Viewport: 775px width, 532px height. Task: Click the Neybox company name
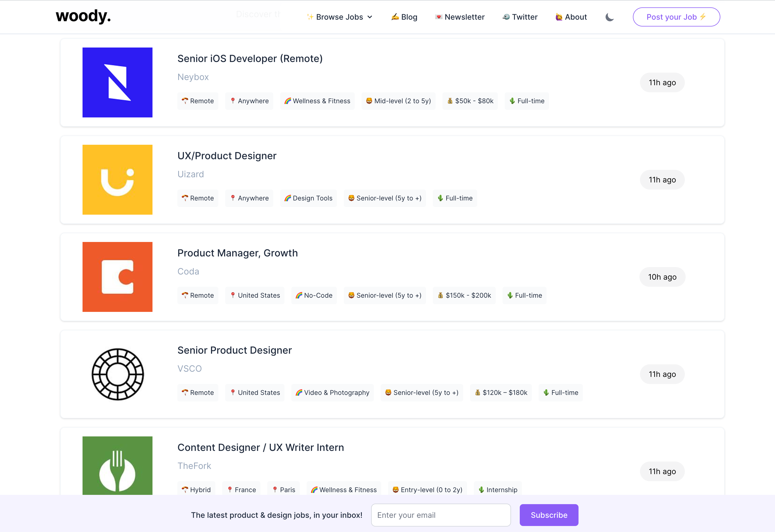click(193, 77)
